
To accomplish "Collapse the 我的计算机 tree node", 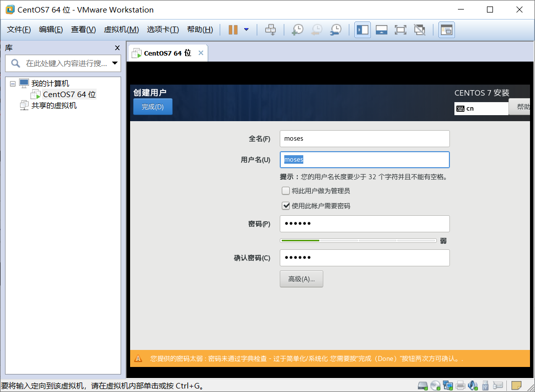I will 13,84.
